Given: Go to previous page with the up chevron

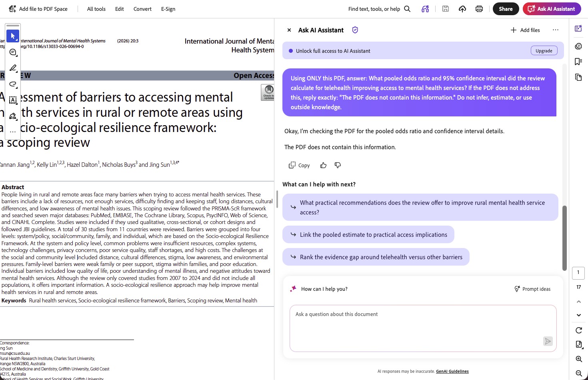Looking at the screenshot, I should click(x=578, y=302).
